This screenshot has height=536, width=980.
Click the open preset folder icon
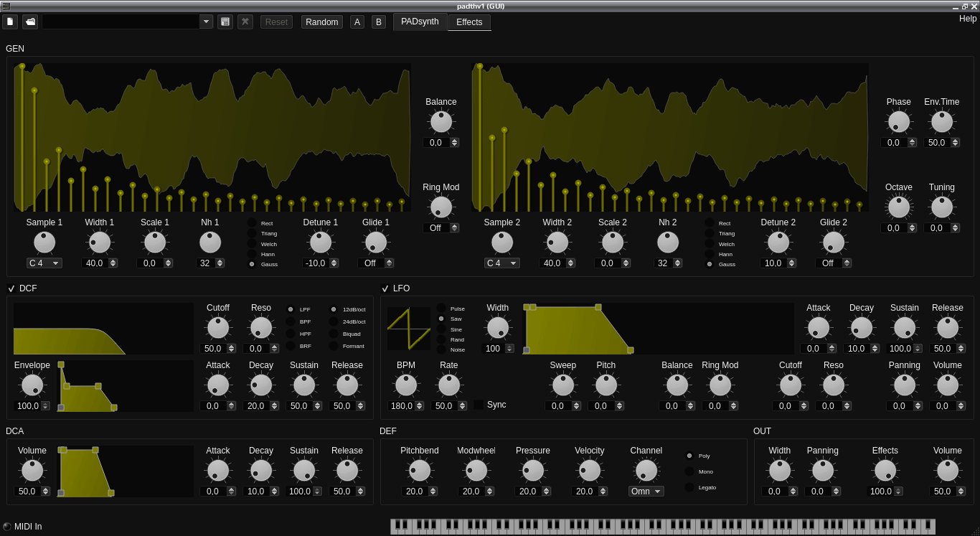[30, 22]
